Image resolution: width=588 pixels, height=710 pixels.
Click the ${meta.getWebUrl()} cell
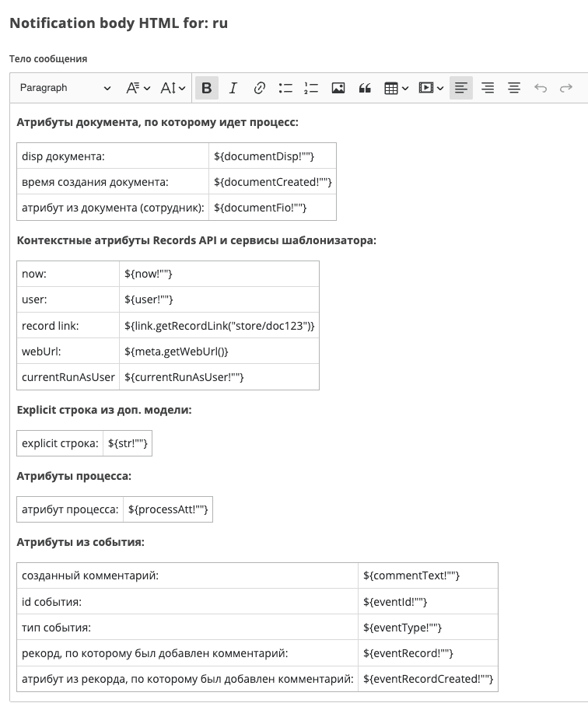point(219,352)
